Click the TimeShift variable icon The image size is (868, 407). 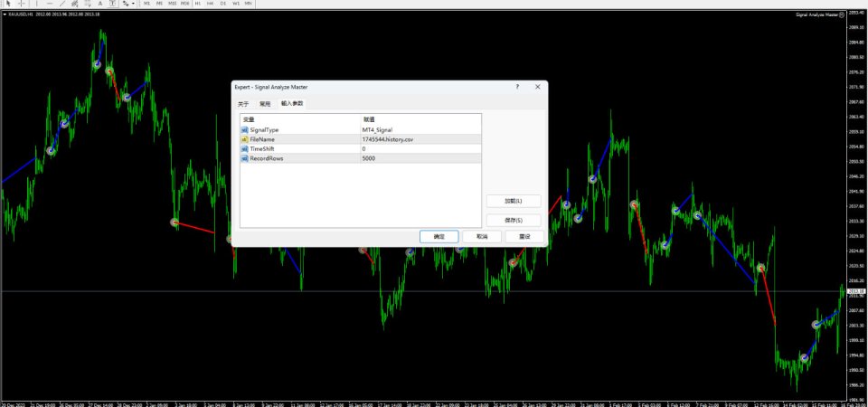coord(245,149)
